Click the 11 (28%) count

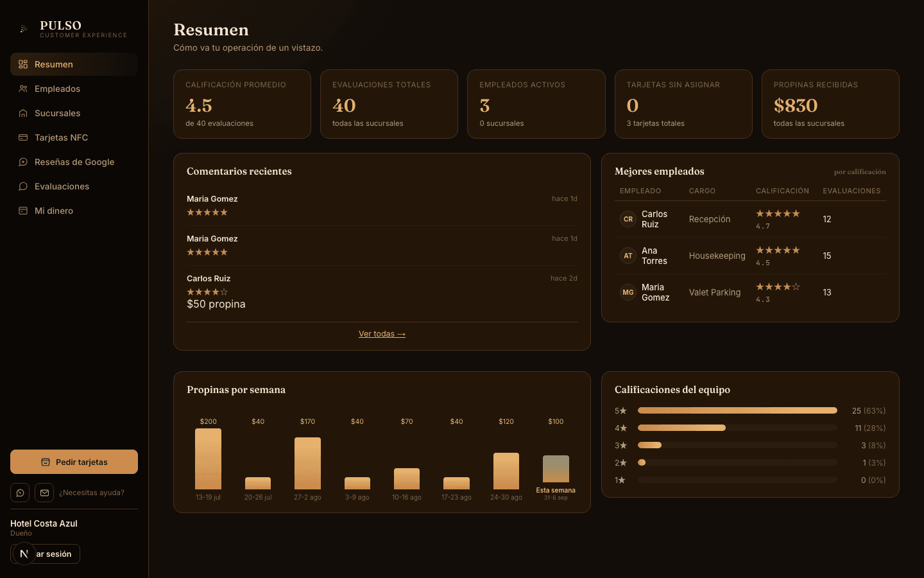click(x=870, y=428)
